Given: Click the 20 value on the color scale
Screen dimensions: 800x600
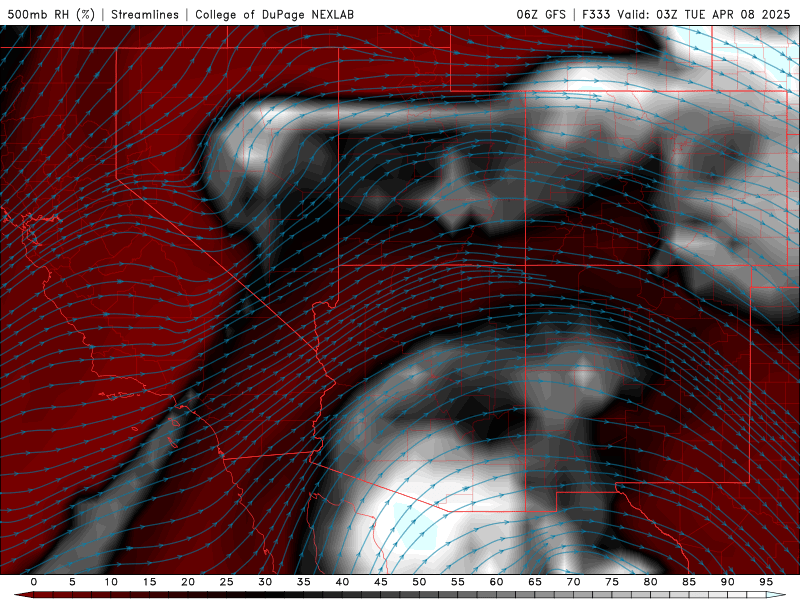Looking at the screenshot, I should (188, 582).
